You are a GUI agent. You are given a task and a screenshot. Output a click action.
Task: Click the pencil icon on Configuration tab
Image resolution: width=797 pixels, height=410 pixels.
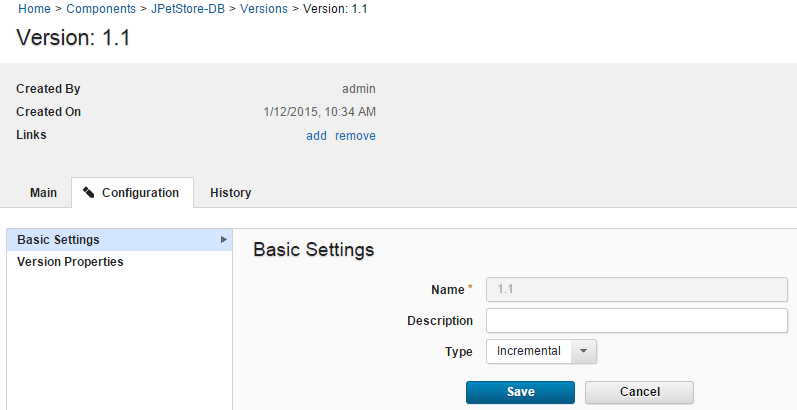[89, 192]
